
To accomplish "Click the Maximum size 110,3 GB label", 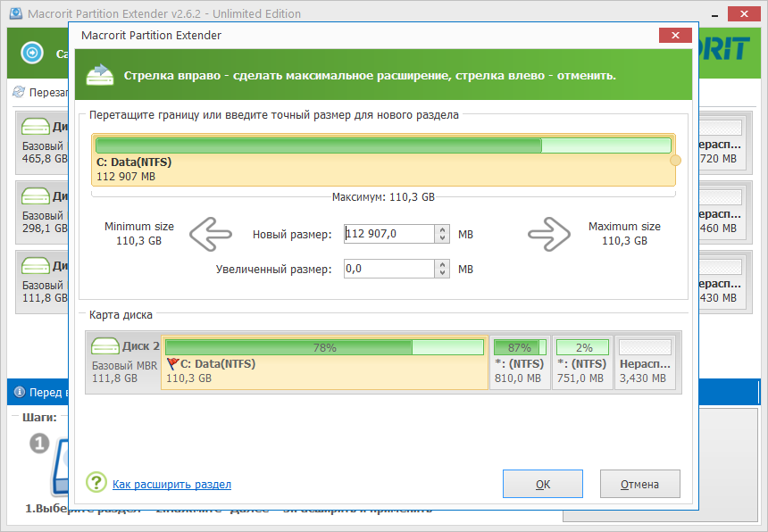I will pyautogui.click(x=624, y=234).
